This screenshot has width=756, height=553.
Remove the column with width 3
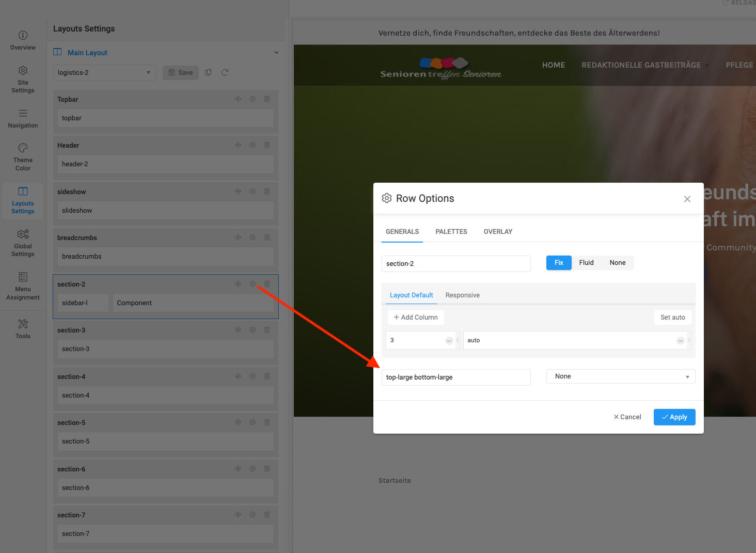(x=449, y=341)
